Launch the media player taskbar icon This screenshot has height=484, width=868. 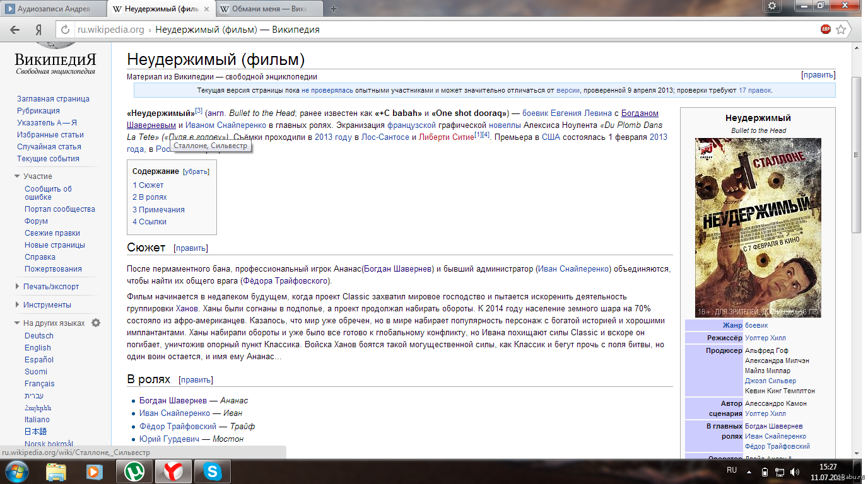[x=95, y=471]
